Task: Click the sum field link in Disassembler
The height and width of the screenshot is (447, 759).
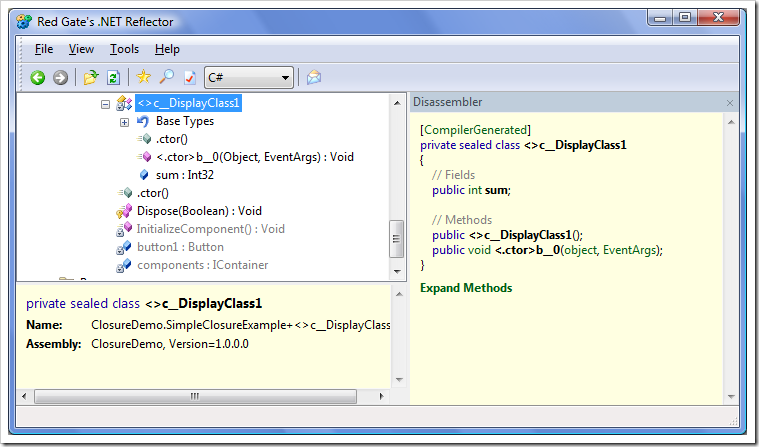Action: pos(496,190)
